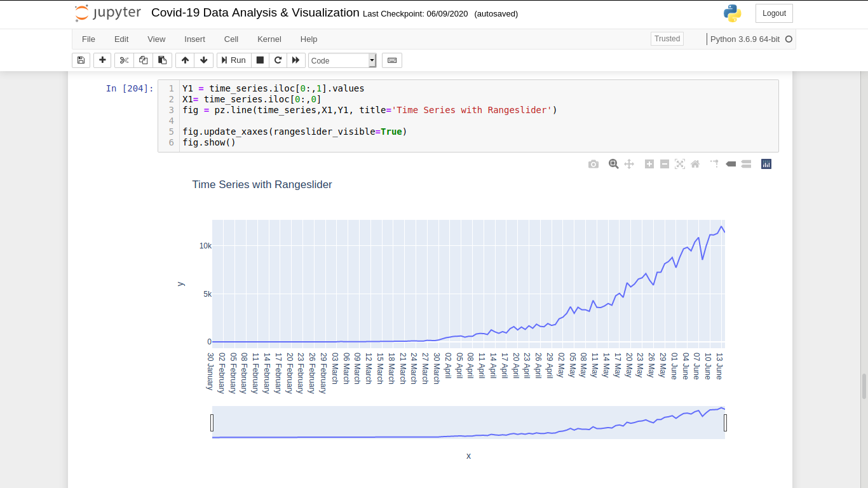Switch to compare data on hover mode
This screenshot has height=488, width=868.
point(745,163)
